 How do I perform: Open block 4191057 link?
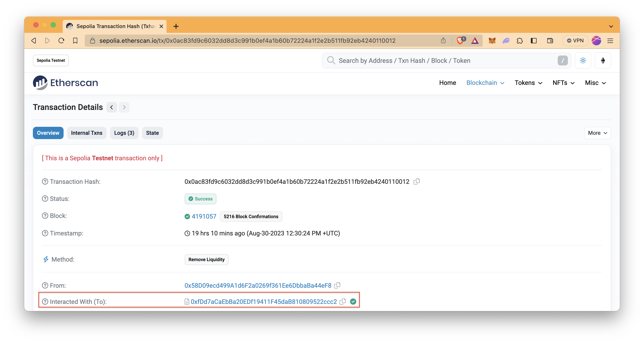[204, 216]
